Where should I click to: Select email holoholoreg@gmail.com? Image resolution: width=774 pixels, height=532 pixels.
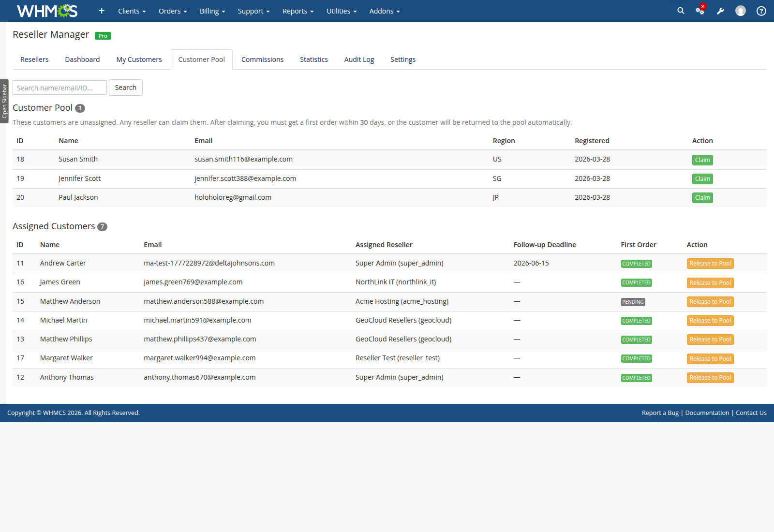click(233, 197)
